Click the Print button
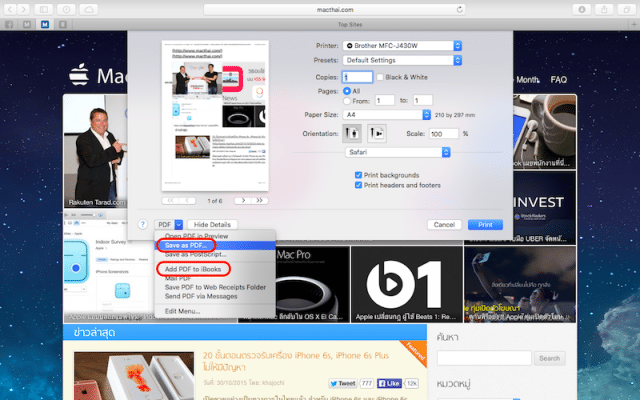 pyautogui.click(x=484, y=225)
